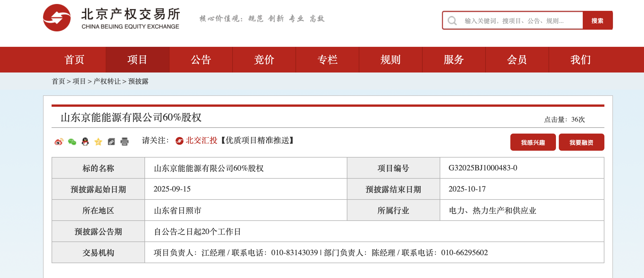
Task: Click the 预披露起始日期 header cell
Action: (x=98, y=189)
